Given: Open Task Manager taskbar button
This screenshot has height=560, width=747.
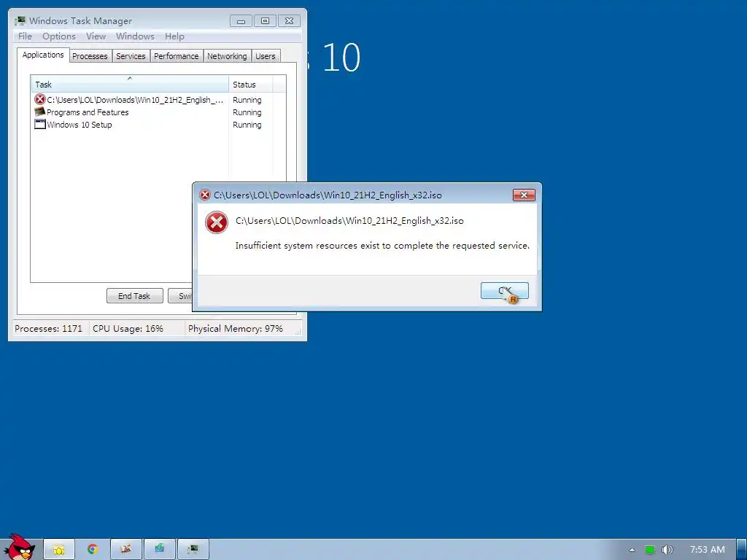Looking at the screenshot, I should pos(193,549).
